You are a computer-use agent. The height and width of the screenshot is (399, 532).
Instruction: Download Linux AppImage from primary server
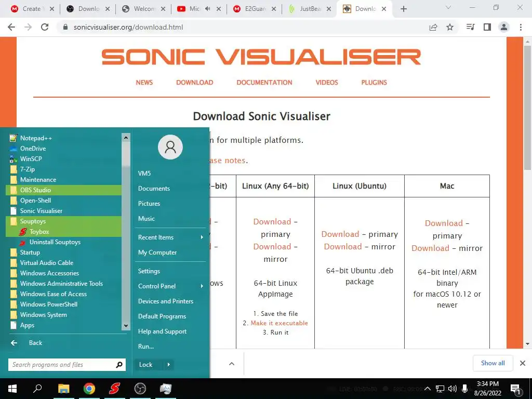[x=272, y=222]
